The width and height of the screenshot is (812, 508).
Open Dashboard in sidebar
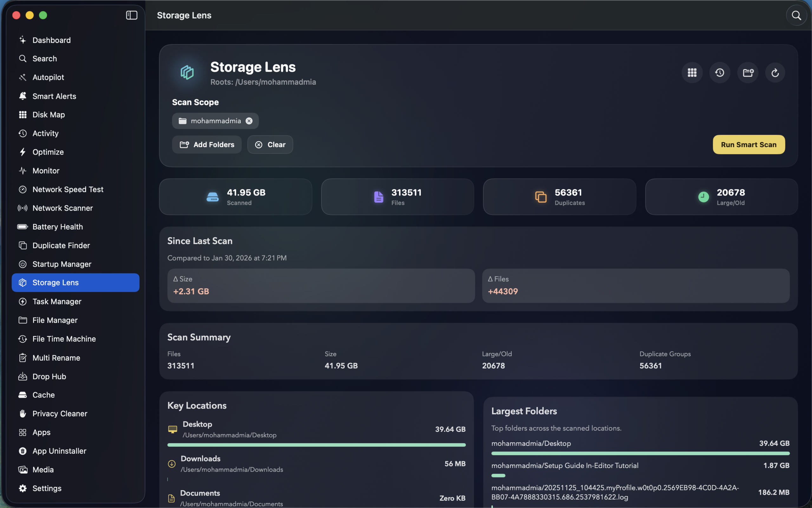pyautogui.click(x=75, y=40)
